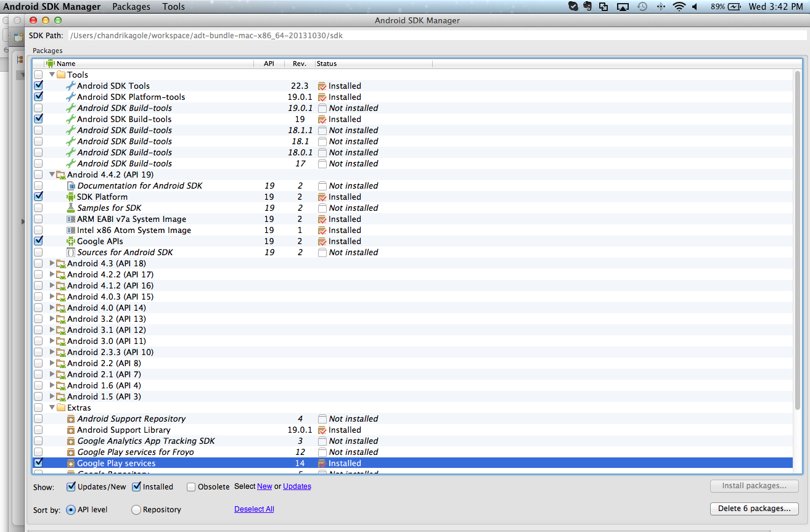Click the Rev. column header

point(300,63)
